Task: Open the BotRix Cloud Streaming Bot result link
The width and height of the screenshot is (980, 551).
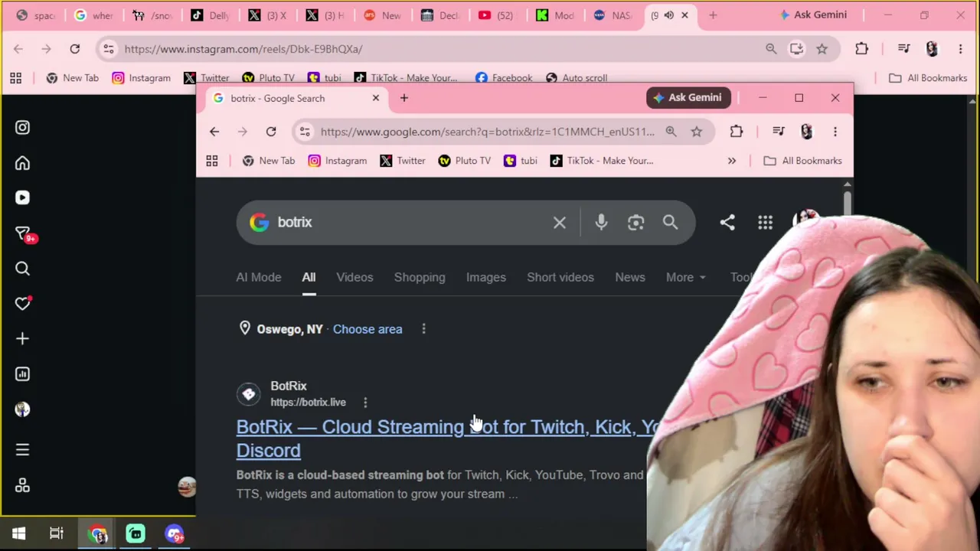Action: tap(447, 439)
